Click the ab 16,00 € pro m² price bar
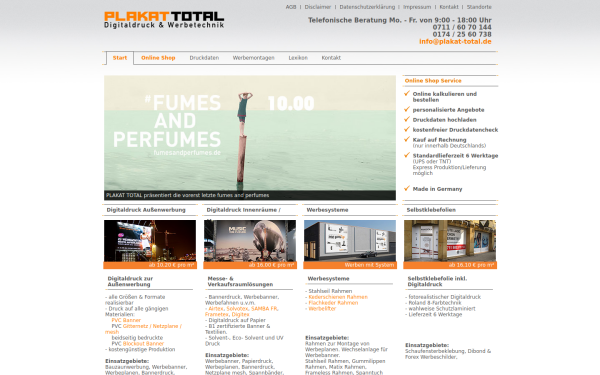The image size is (600, 375). click(x=250, y=265)
